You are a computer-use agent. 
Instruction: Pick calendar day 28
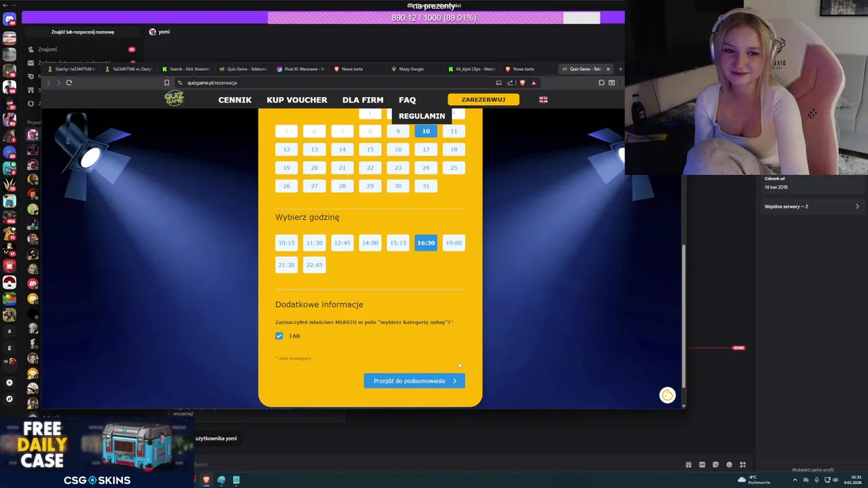[342, 186]
